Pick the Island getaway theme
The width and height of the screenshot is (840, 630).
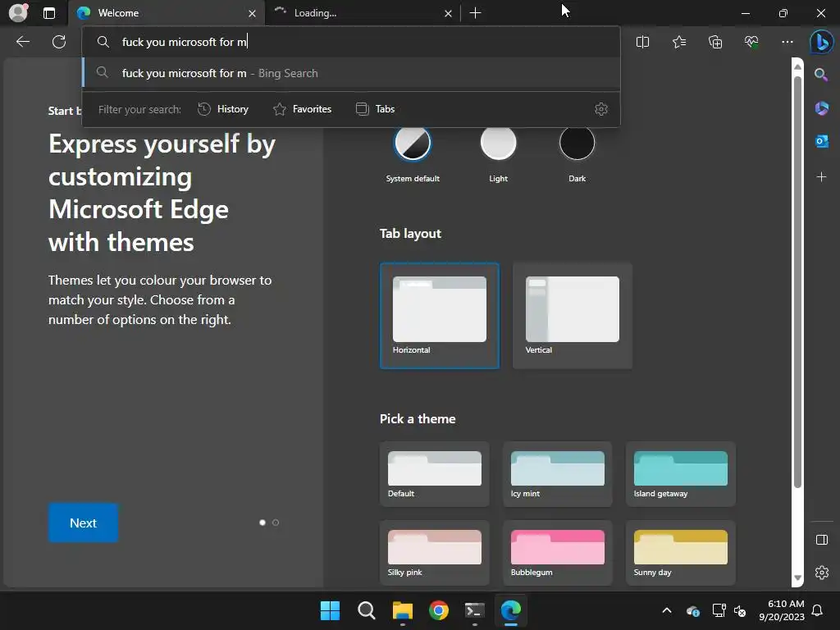click(x=680, y=474)
